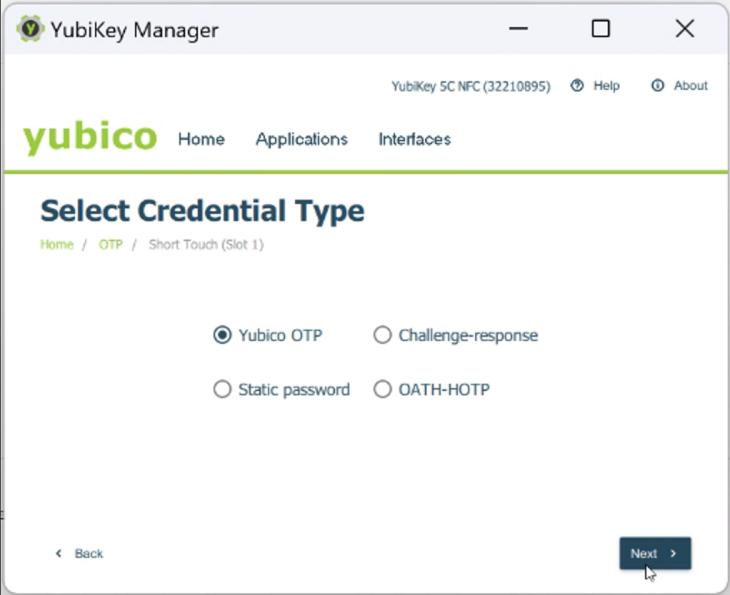Select the Challenge-response credential option
Image resolution: width=730 pixels, height=595 pixels.
click(382, 335)
